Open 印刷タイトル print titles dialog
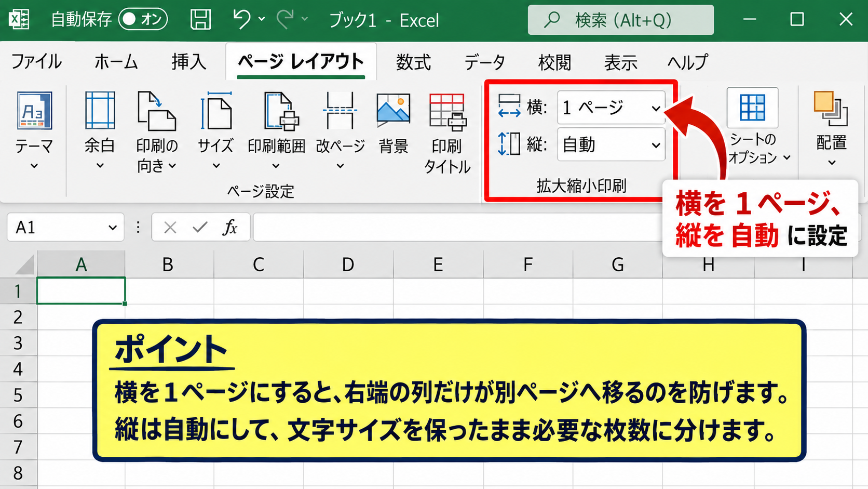Image resolution: width=868 pixels, height=489 pixels. [447, 133]
